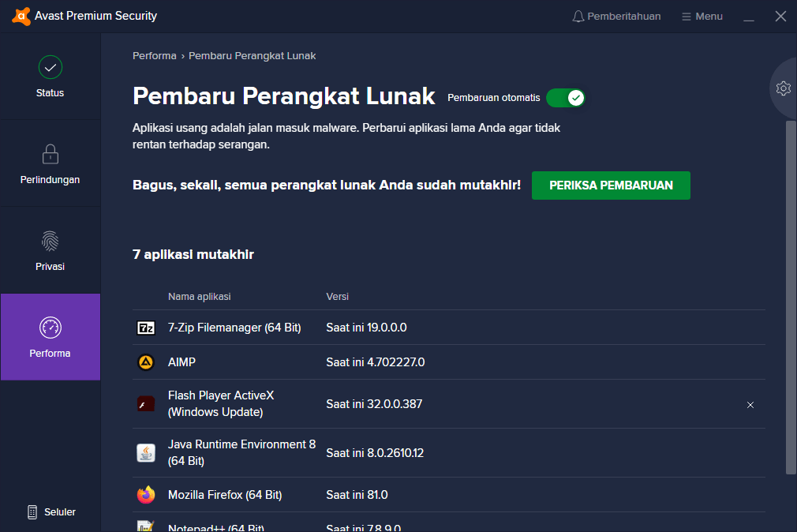Click the Java Runtime Environment icon
Image resolution: width=797 pixels, height=532 pixels.
(146, 453)
